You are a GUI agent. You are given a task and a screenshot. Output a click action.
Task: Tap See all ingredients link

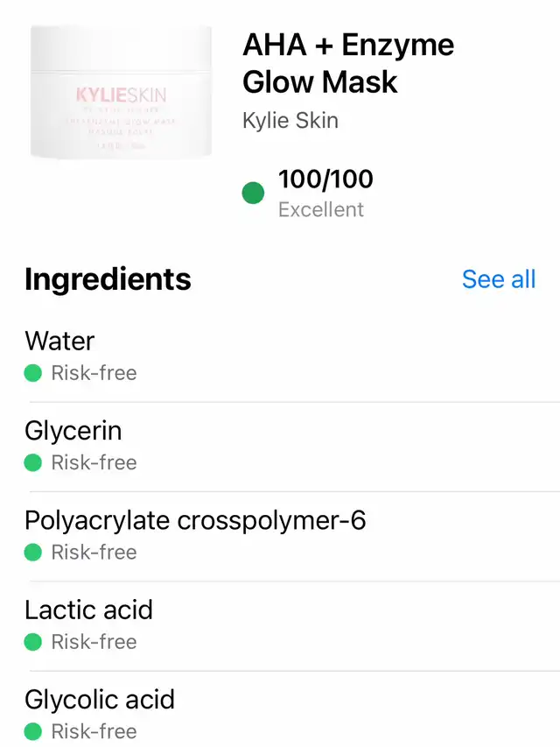498,279
